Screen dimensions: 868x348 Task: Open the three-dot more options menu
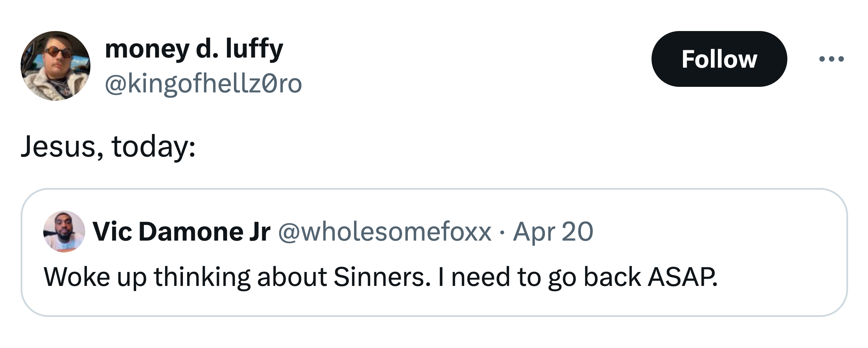(x=831, y=59)
